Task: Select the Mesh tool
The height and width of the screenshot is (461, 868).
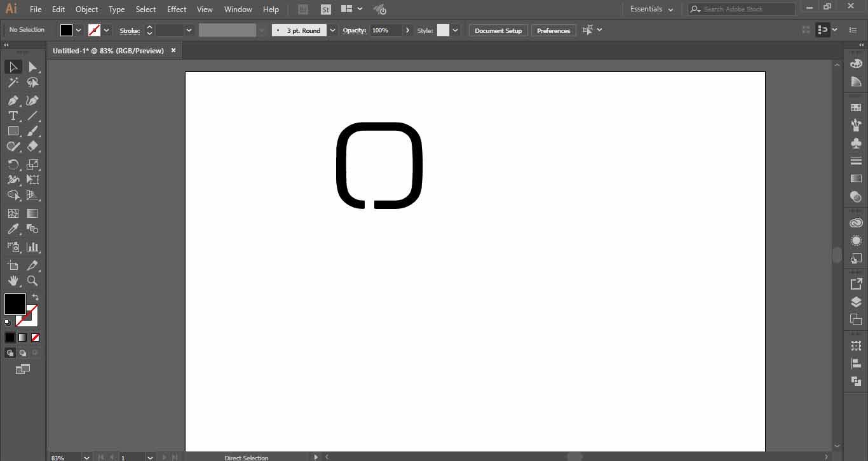Action: (x=13, y=213)
